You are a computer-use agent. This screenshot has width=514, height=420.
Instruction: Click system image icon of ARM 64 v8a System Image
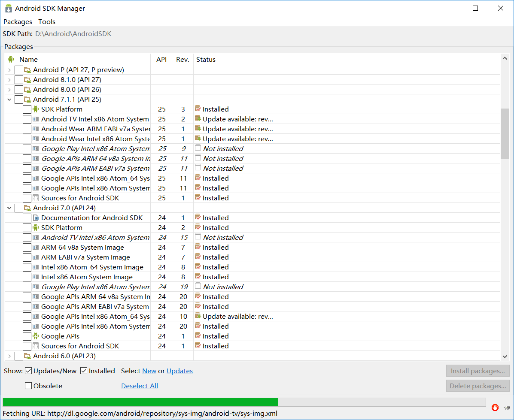pyautogui.click(x=36, y=248)
